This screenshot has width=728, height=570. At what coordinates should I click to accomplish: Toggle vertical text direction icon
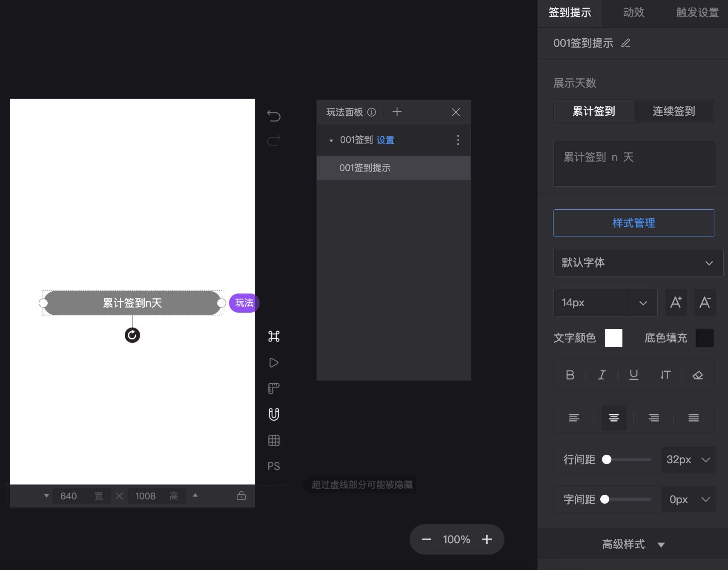pos(665,375)
